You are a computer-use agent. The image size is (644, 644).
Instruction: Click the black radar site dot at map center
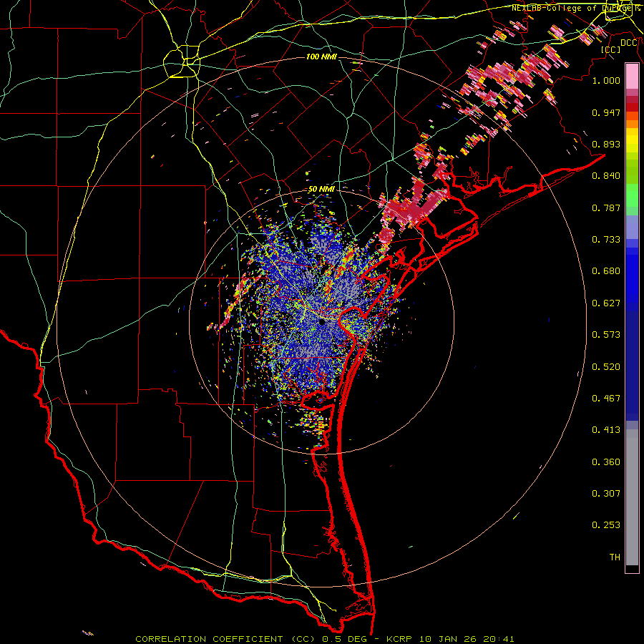coord(322,323)
